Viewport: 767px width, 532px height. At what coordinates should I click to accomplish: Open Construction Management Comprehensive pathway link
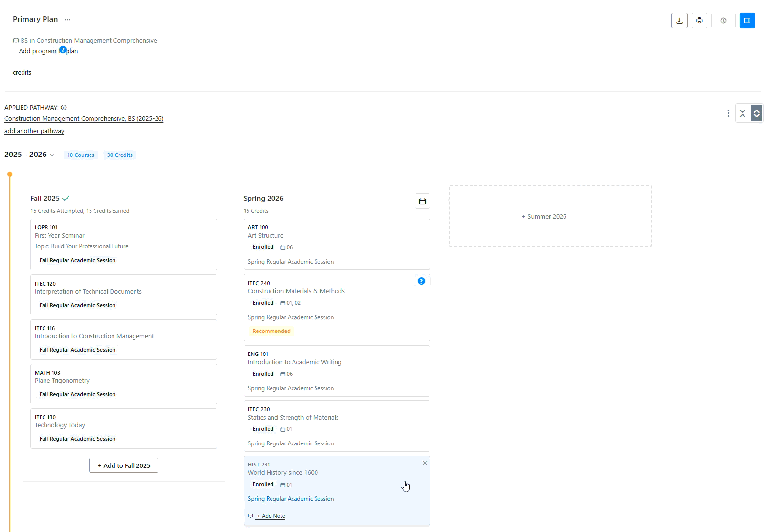point(84,119)
